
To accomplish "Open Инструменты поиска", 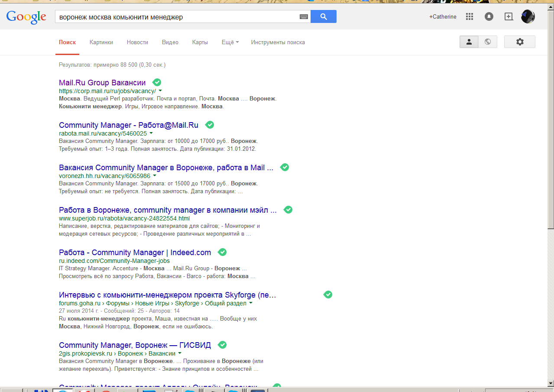I will pyautogui.click(x=278, y=42).
